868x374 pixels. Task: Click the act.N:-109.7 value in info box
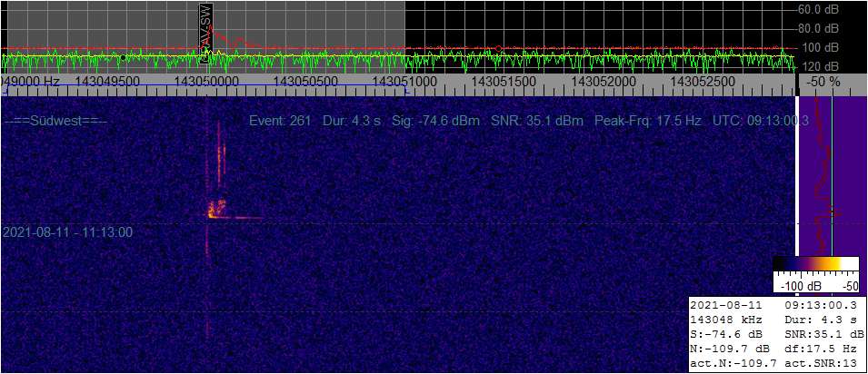coord(733,363)
